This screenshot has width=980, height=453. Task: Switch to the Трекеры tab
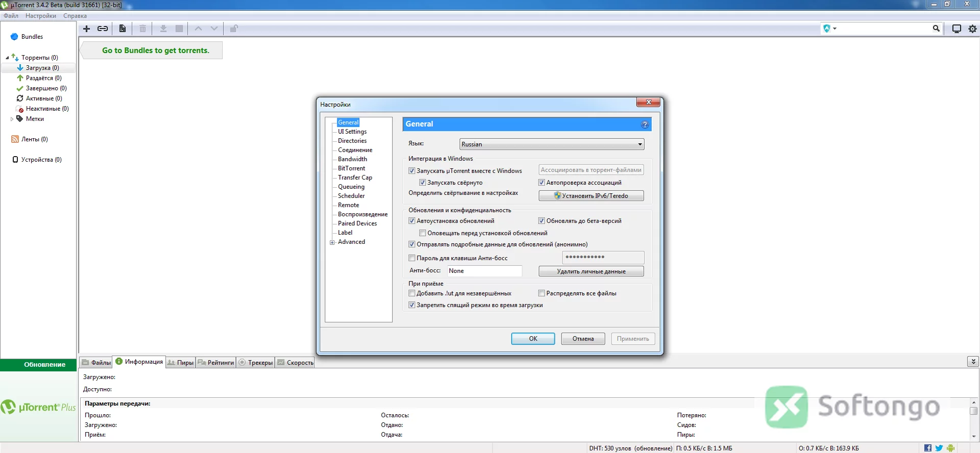point(255,363)
